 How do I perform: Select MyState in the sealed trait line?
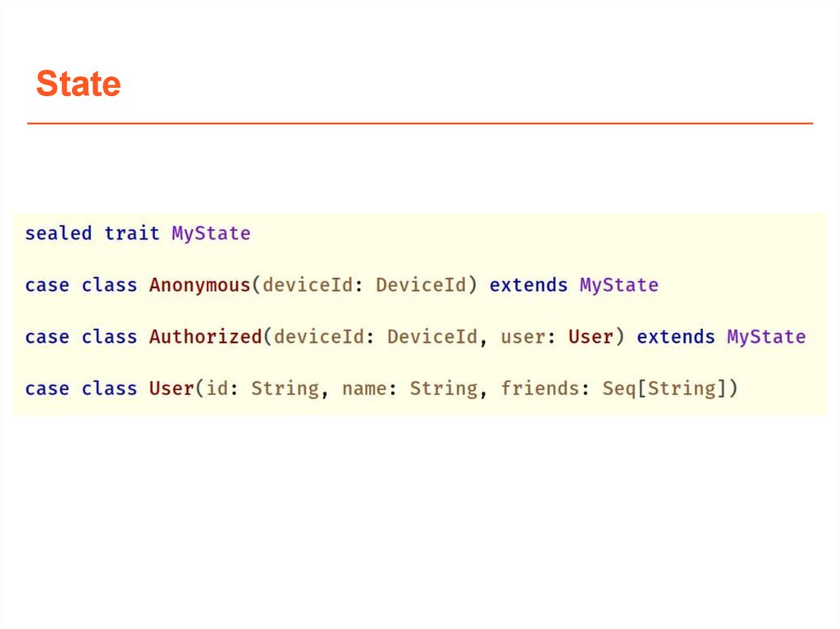pos(211,234)
